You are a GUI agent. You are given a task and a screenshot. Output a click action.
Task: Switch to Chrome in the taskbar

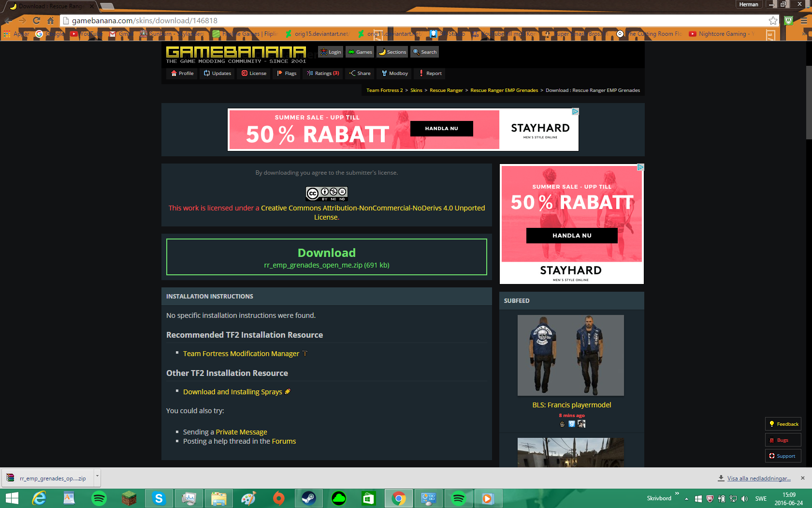click(399, 498)
